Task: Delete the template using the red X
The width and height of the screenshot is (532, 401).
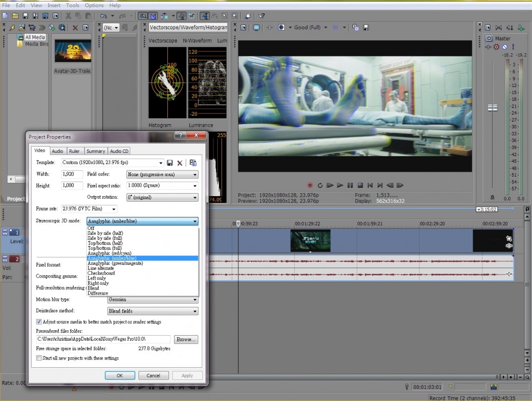Action: pyautogui.click(x=180, y=163)
